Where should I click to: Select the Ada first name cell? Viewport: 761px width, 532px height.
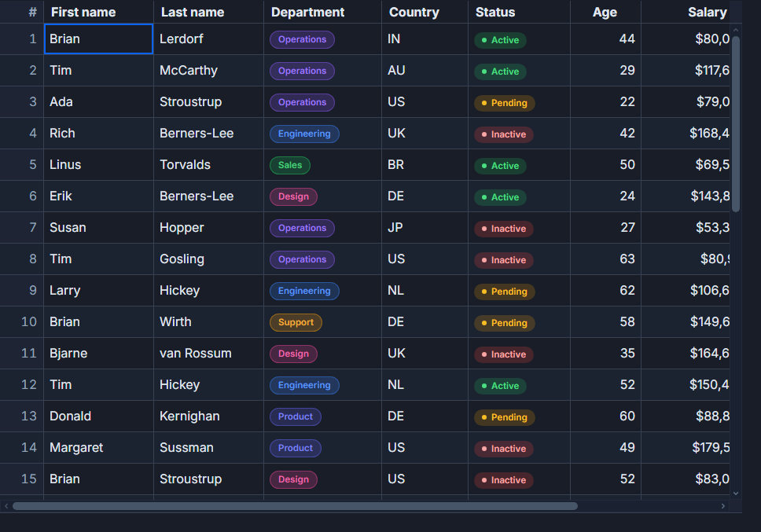[98, 102]
